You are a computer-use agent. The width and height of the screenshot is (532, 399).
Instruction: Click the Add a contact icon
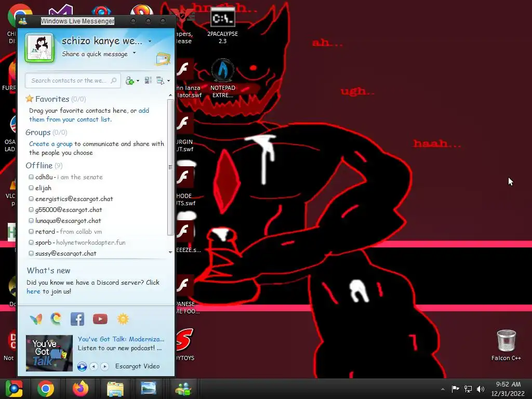[x=129, y=81]
